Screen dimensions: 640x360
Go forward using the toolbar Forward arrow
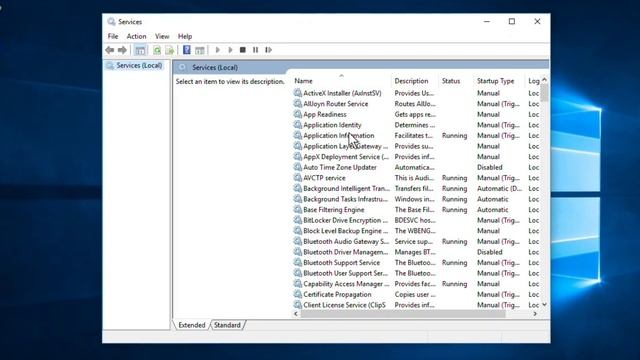click(122, 50)
